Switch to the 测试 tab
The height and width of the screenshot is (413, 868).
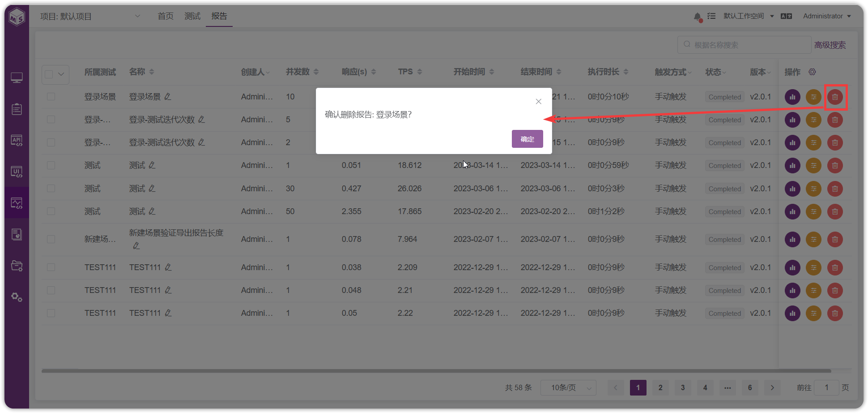(192, 16)
